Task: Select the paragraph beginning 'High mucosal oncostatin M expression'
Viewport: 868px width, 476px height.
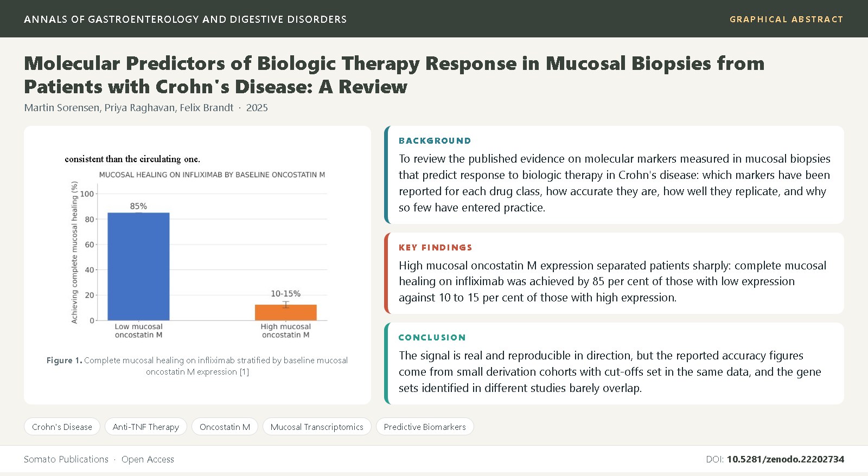Action: pos(612,281)
